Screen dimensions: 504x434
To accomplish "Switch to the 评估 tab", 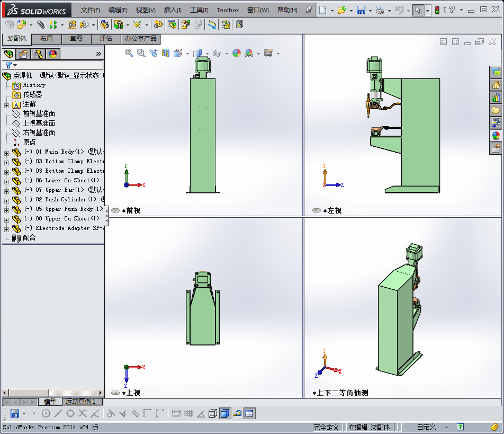I will point(106,39).
